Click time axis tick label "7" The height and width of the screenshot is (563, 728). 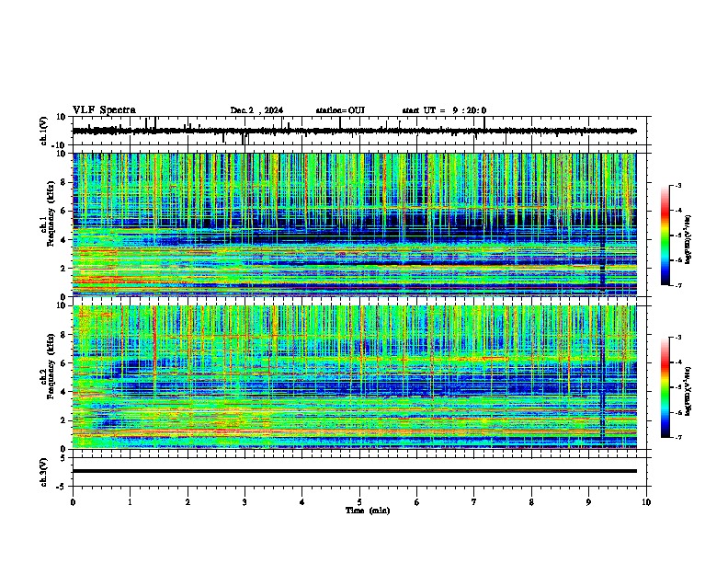[474, 502]
